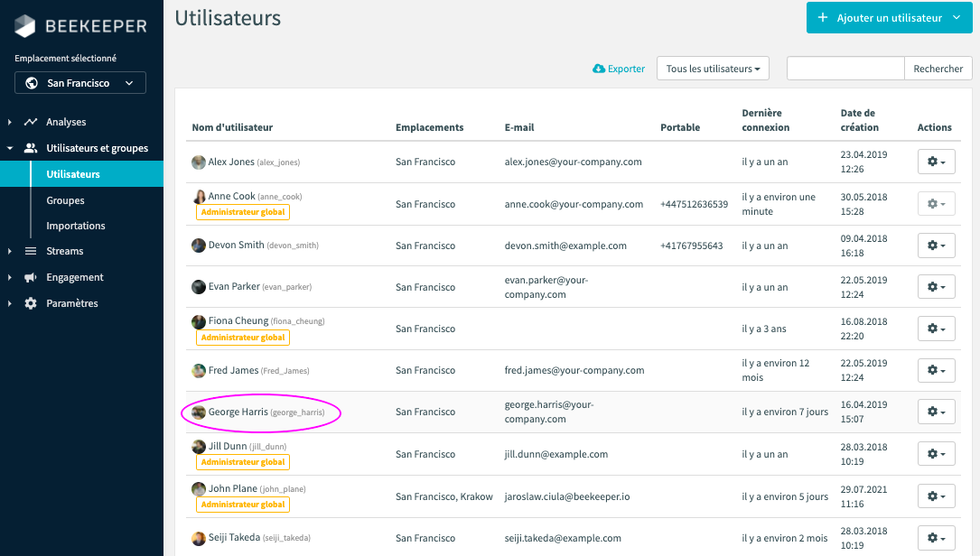The image size is (980, 556).
Task: Open actions gear menu for Fiona Cheung
Action: pos(937,329)
